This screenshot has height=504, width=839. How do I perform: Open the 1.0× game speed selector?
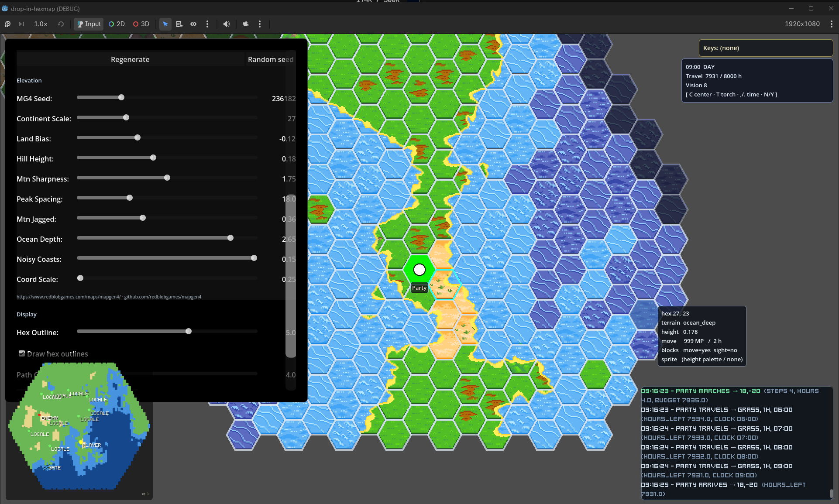(41, 24)
